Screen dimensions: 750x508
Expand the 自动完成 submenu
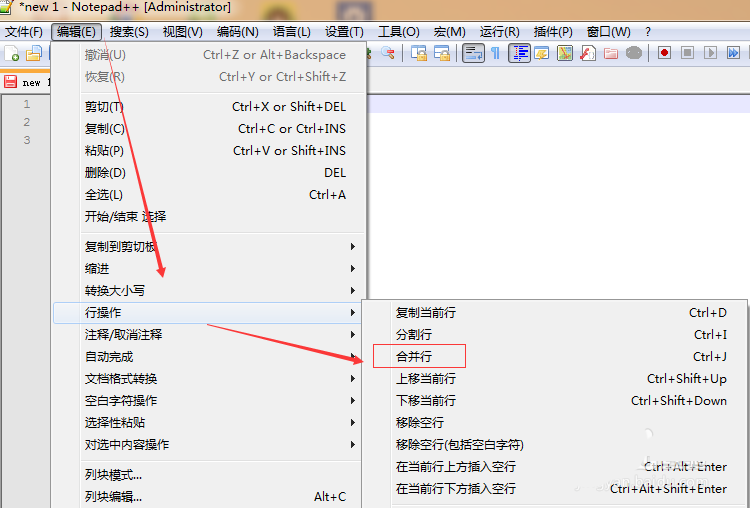209,357
